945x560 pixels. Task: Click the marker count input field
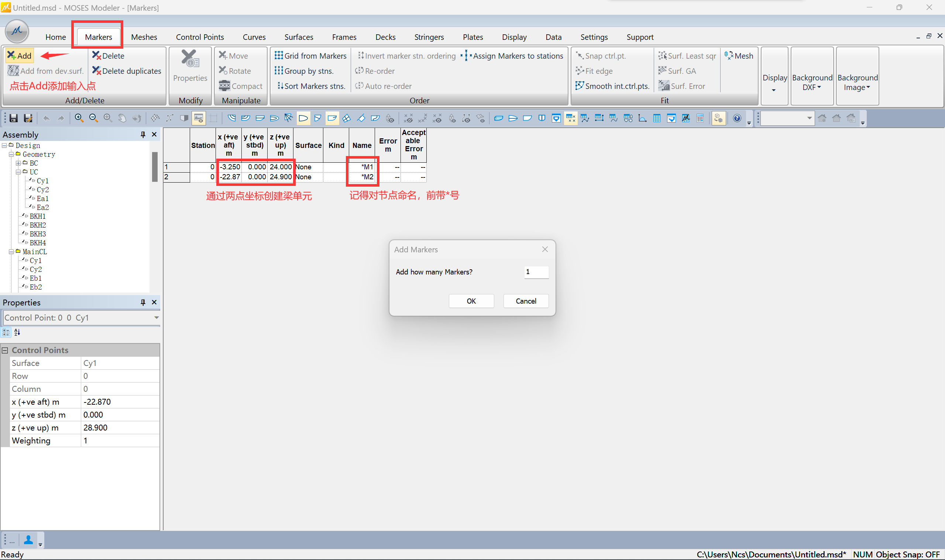click(536, 272)
